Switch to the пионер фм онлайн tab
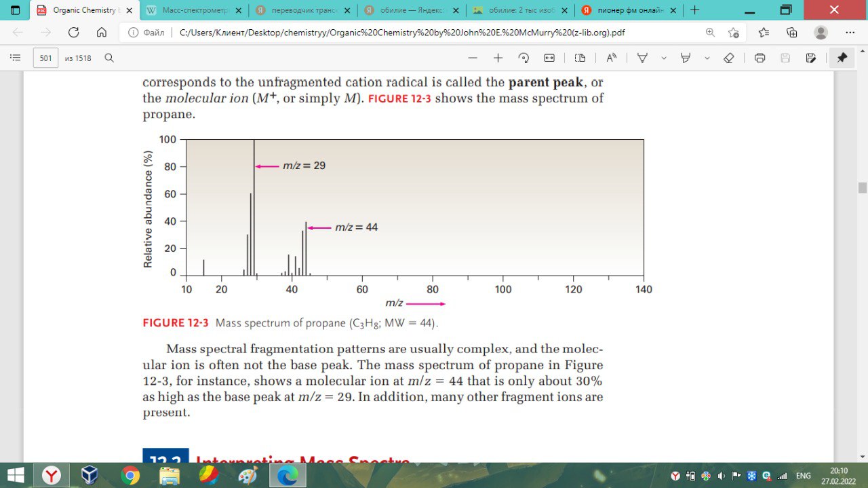Viewport: 868px width, 488px height. point(623,11)
